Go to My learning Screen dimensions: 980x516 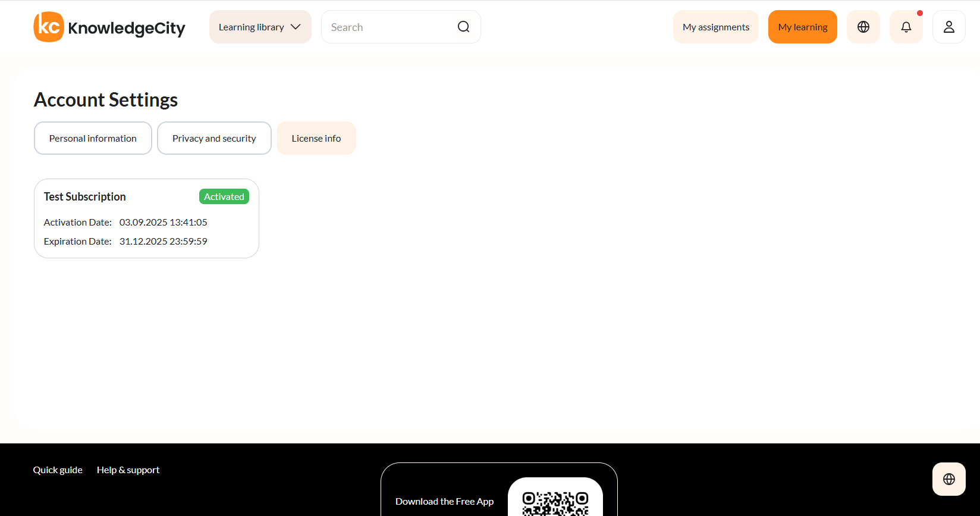pyautogui.click(x=803, y=27)
